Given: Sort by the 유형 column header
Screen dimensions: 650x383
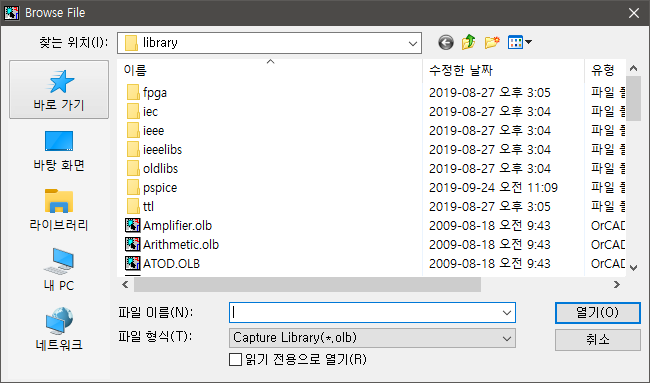Looking at the screenshot, I should pos(605,70).
